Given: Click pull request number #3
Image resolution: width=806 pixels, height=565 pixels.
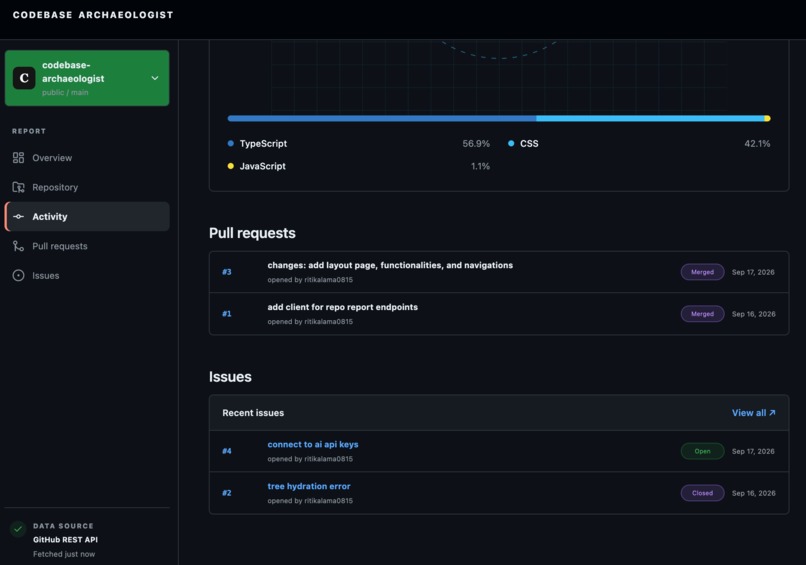Looking at the screenshot, I should tap(227, 272).
